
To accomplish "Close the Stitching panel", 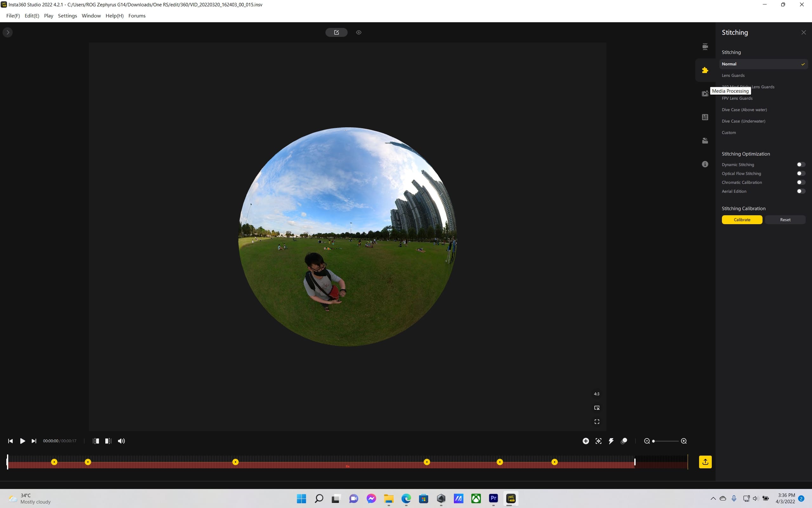I will tap(803, 33).
